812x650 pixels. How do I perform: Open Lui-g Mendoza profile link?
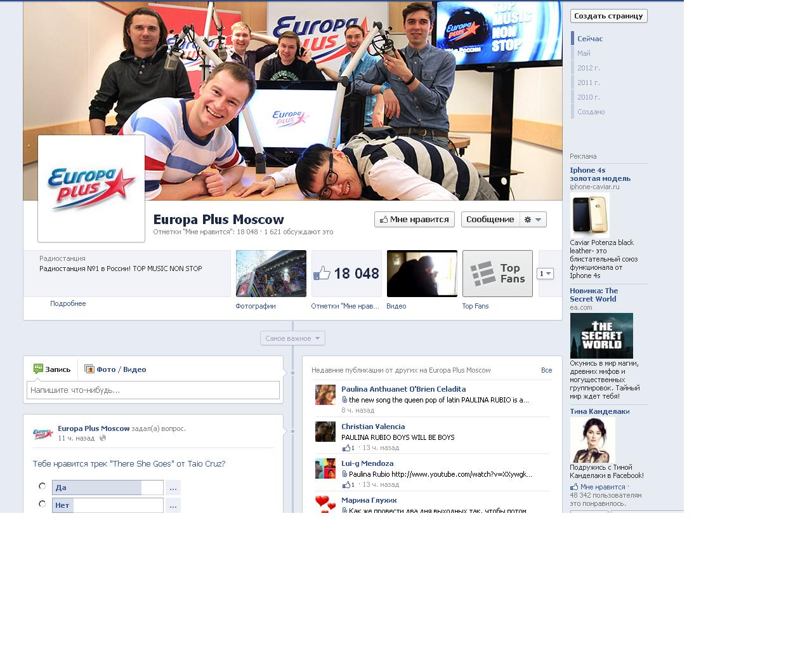point(367,463)
